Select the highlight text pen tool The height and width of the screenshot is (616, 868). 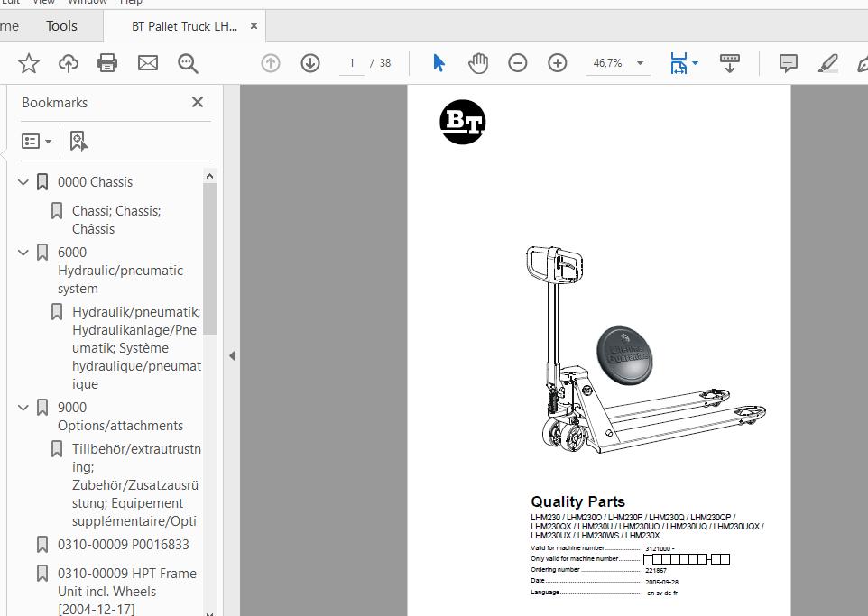point(828,63)
